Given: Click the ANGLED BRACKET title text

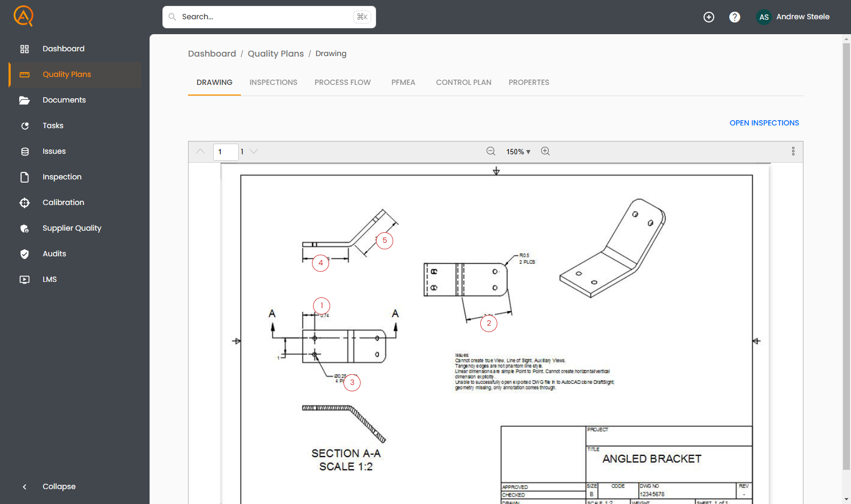Looking at the screenshot, I should pyautogui.click(x=652, y=459).
